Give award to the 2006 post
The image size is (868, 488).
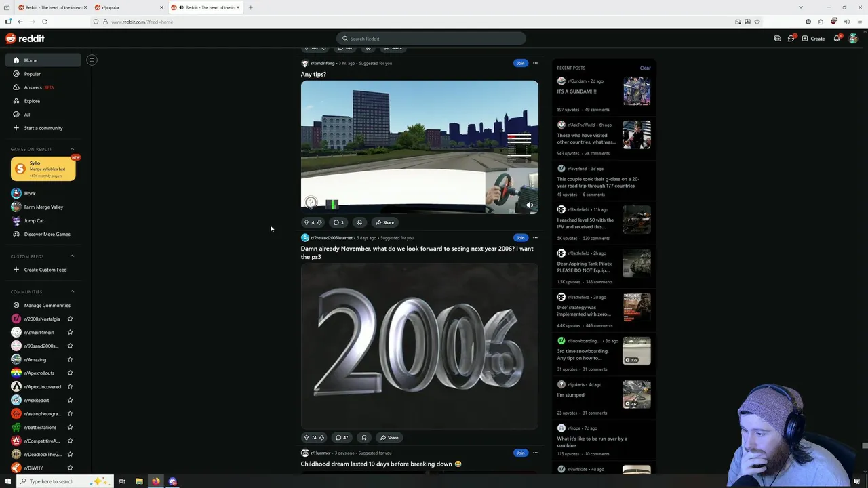point(364,438)
